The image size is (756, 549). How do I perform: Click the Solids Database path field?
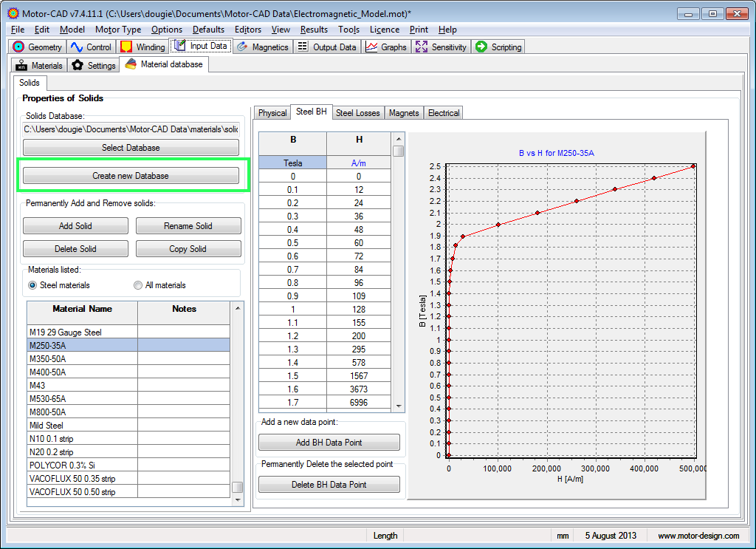point(131,129)
